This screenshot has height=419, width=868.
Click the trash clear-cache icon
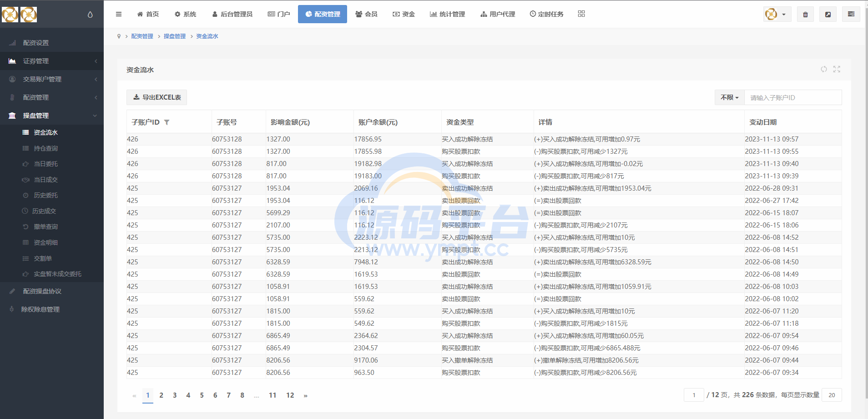pos(805,14)
